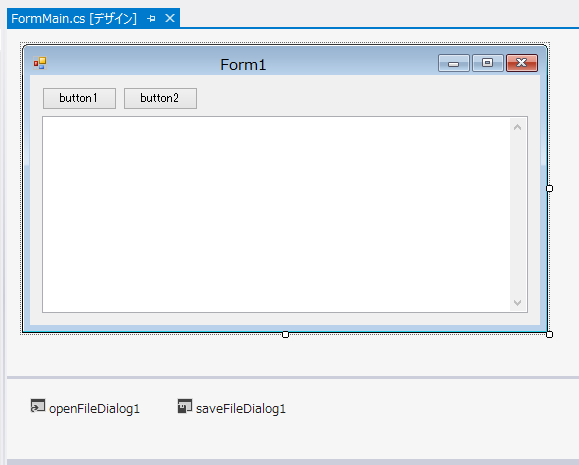Click the openFileDialog1 label in component tray
This screenshot has width=579, height=465.
coord(95,409)
